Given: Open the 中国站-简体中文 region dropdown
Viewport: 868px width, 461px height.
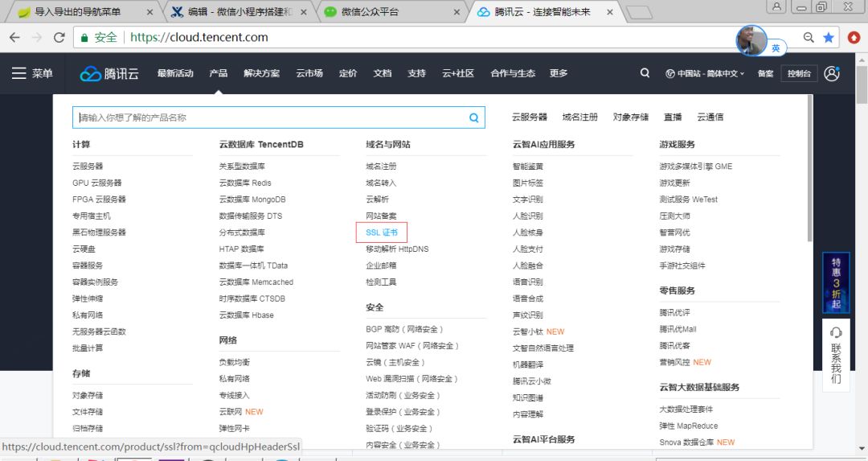Looking at the screenshot, I should 705,73.
